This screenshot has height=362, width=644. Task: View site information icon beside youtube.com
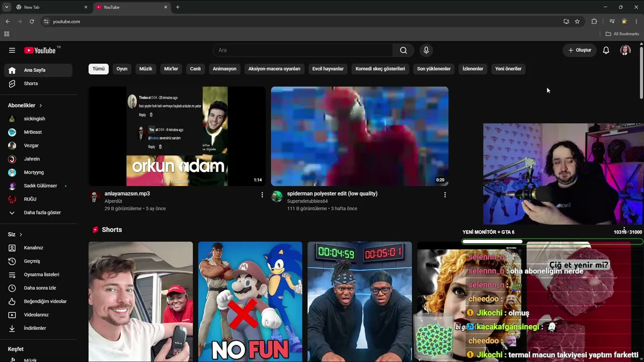(x=46, y=22)
